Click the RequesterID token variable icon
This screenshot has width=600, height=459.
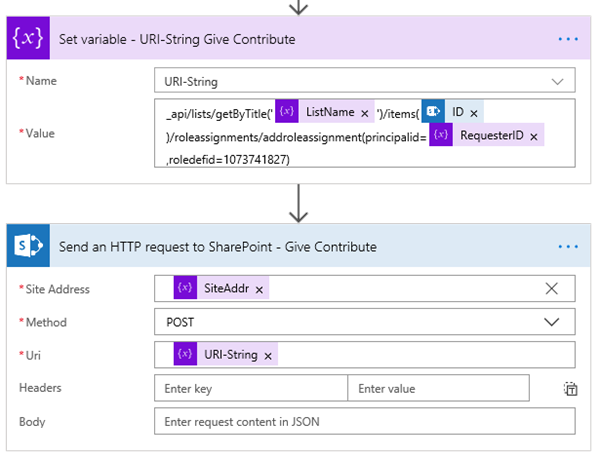(x=441, y=135)
